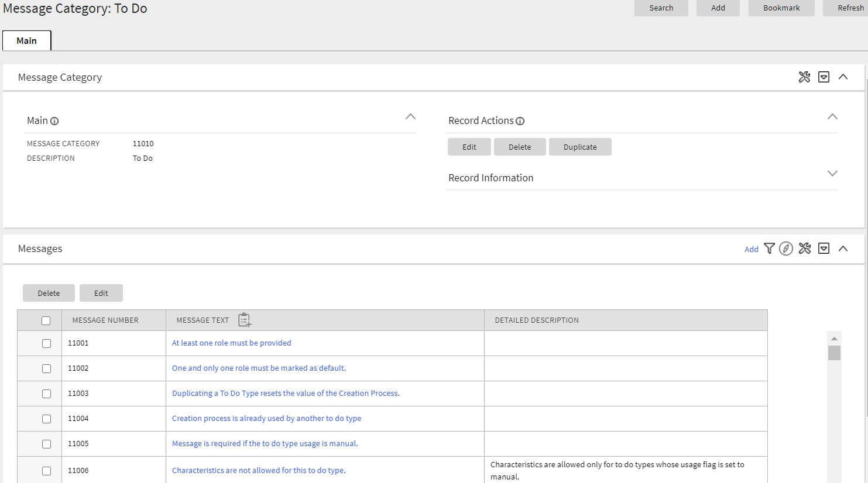Viewport: 868px width, 483px height.
Task: Open message link 11002 about default role
Action: coord(259,368)
